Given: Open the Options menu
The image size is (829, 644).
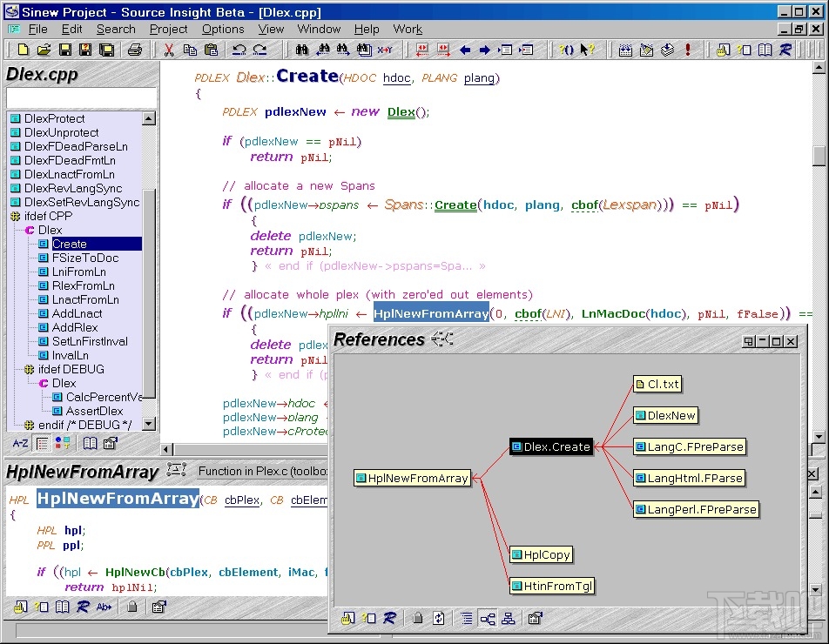Looking at the screenshot, I should point(223,29).
